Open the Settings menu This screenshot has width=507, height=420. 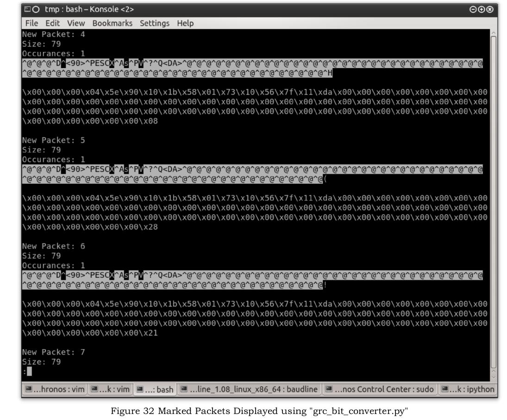(155, 23)
